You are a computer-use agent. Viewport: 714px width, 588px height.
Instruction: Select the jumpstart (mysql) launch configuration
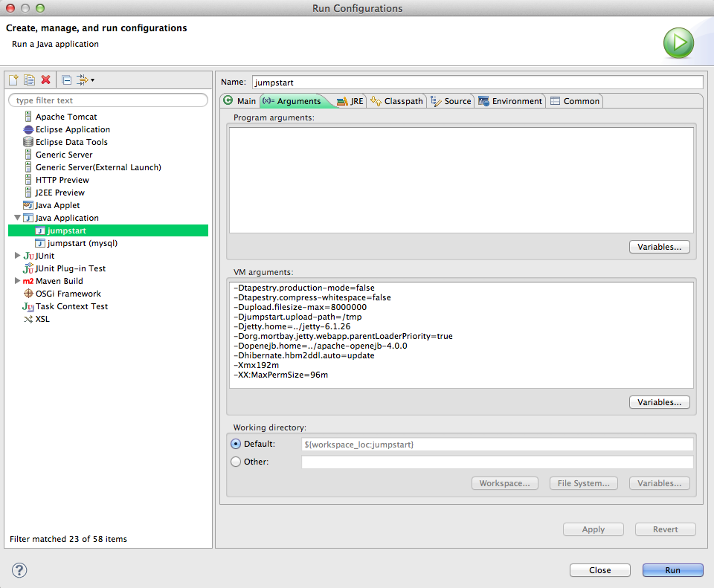[x=82, y=243]
